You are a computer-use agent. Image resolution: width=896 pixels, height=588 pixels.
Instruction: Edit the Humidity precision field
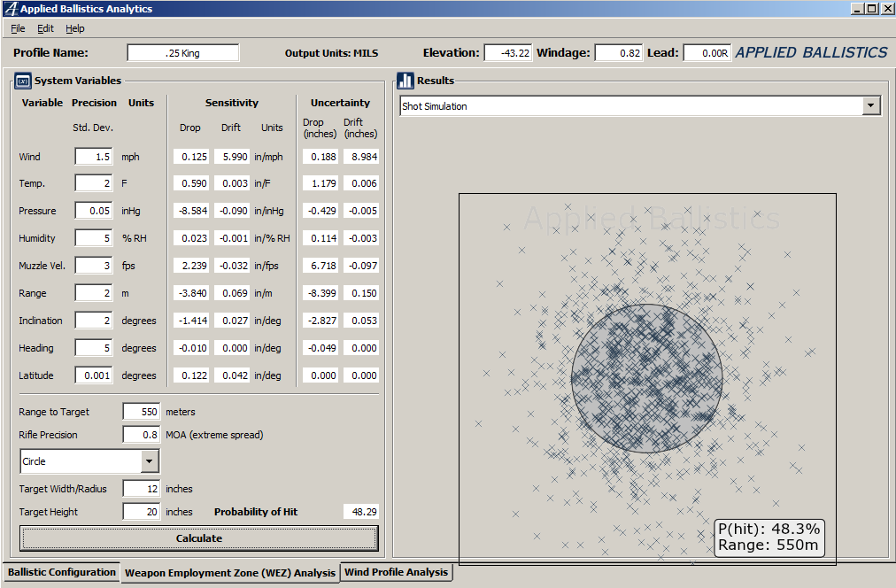(94, 238)
